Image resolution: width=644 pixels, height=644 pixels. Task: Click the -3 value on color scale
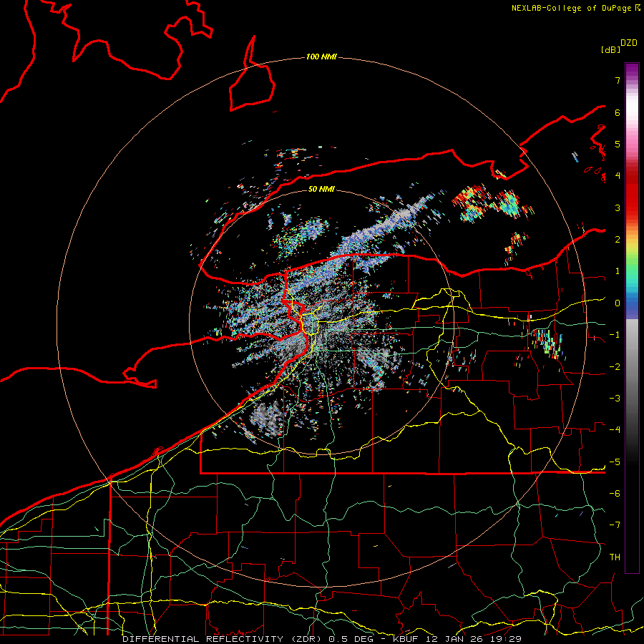[615, 399]
